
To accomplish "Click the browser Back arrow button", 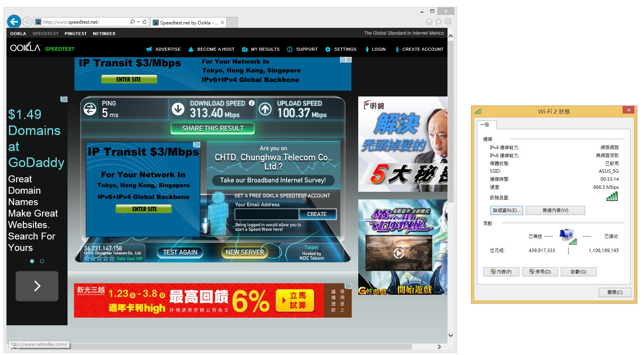I will (x=14, y=21).
